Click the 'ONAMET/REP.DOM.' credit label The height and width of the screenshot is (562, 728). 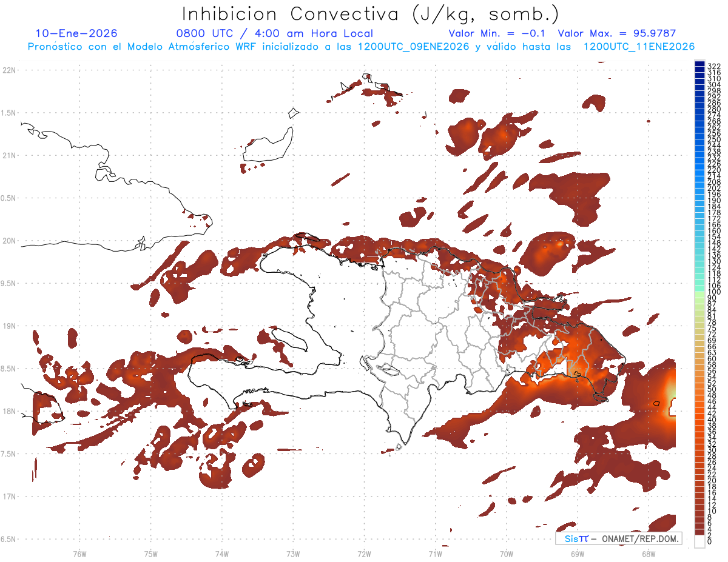pyautogui.click(x=640, y=538)
